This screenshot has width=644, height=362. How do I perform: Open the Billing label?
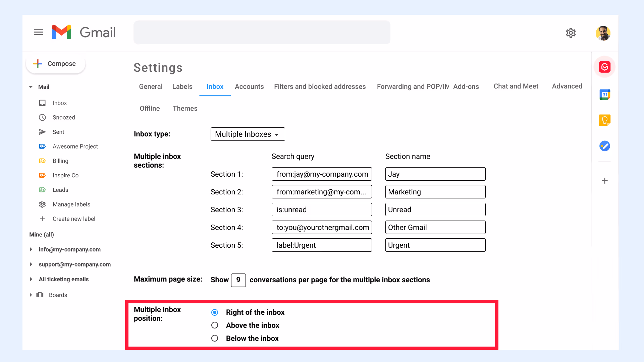coord(60,161)
